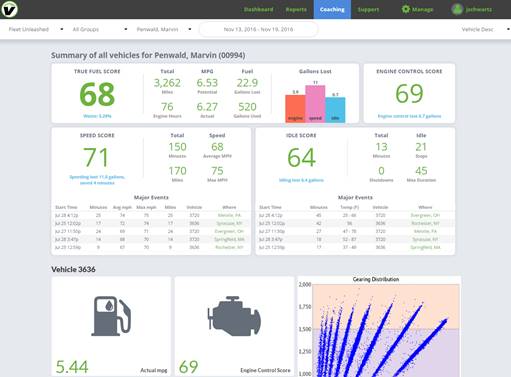The height and width of the screenshot is (377, 511).
Task: Click the 0 shutdowns value
Action: point(381,171)
